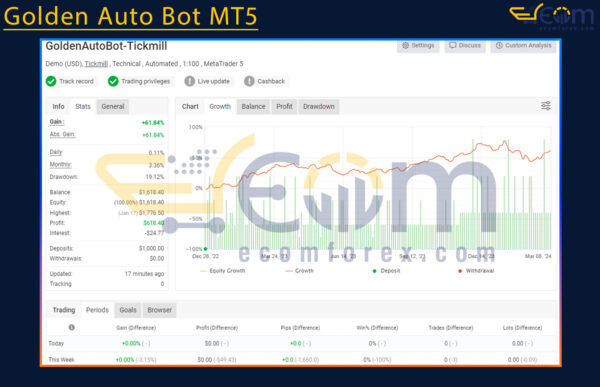Toggle Equity Growth legend series
The height and width of the screenshot is (387, 600).
click(x=223, y=271)
